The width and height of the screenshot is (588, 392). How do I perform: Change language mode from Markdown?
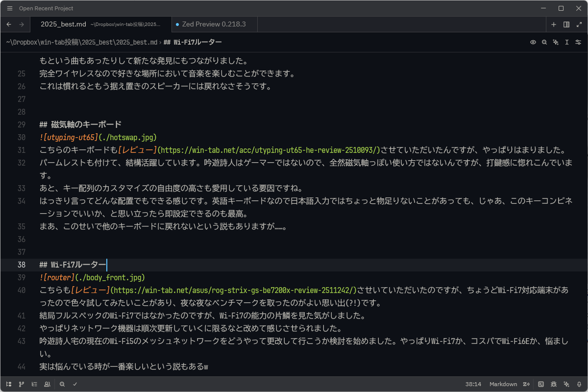[x=503, y=384]
